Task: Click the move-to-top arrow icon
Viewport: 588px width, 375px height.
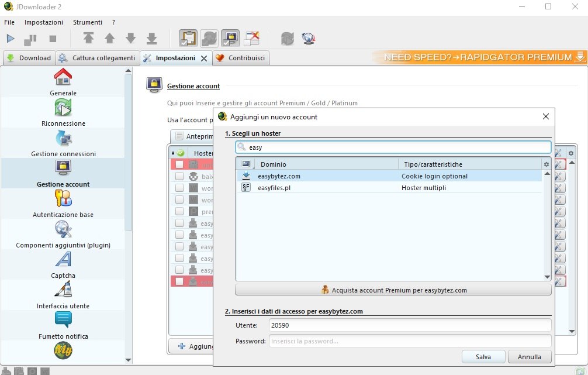Action: click(88, 39)
